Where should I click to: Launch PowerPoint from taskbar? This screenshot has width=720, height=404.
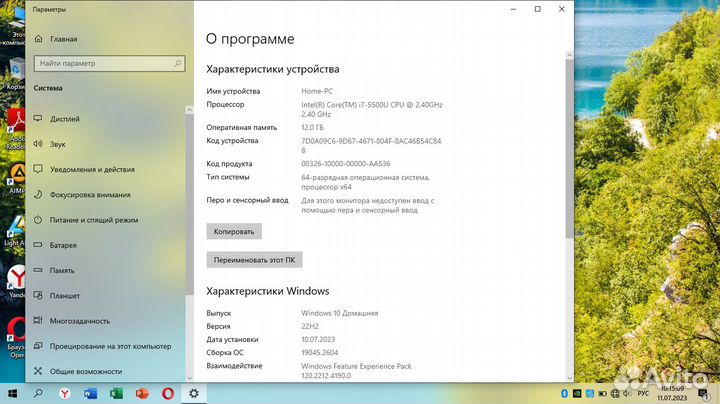(142, 393)
